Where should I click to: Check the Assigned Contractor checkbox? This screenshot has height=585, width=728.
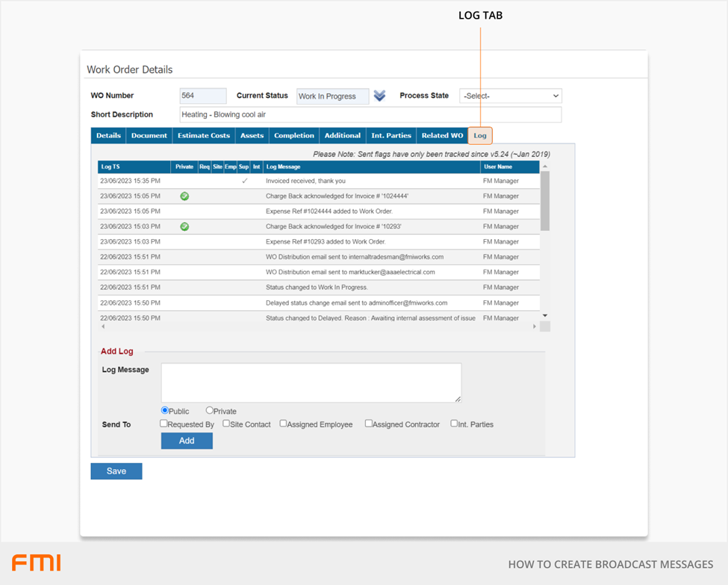369,424
